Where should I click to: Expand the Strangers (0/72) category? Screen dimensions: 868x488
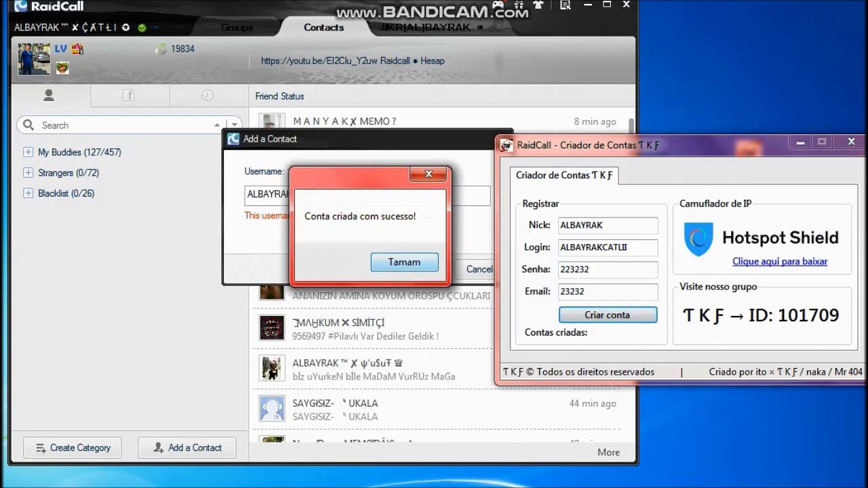tap(28, 173)
